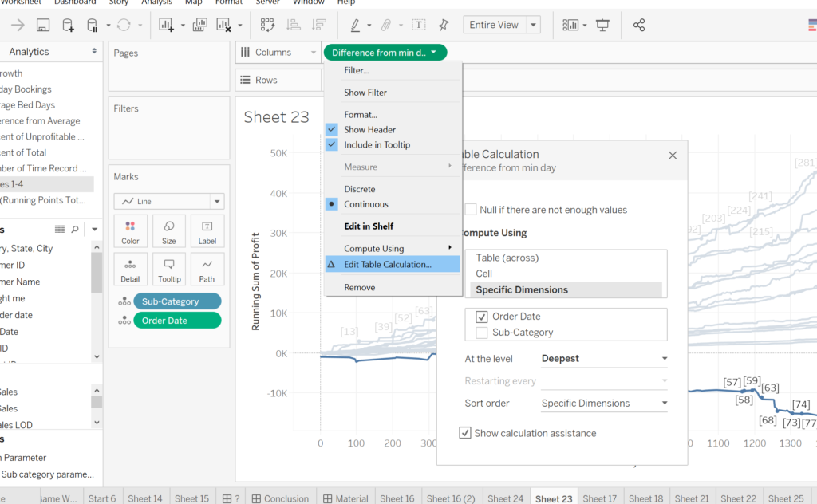817x504 pixels.
Task: Click the Duplicate sheet icon
Action: (200, 25)
